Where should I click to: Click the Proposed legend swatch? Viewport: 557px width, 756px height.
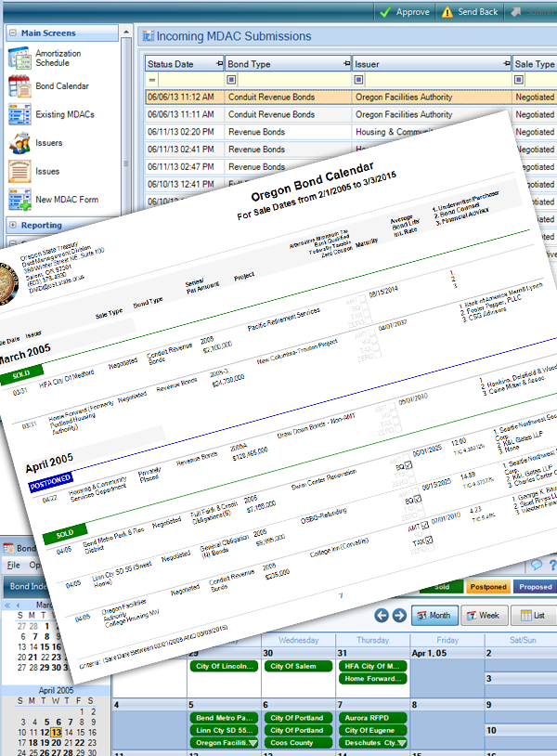pyautogui.click(x=535, y=587)
